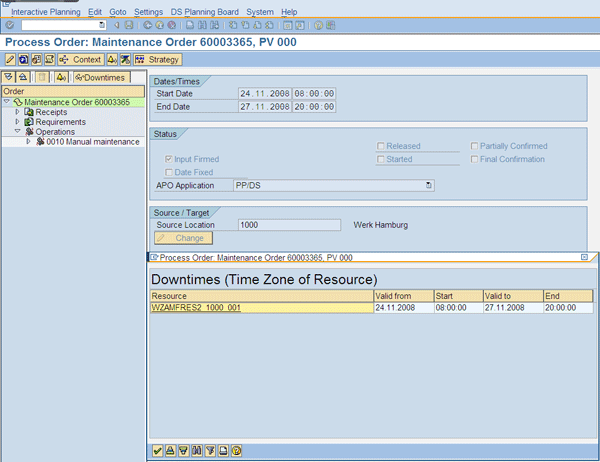600x462 pixels.
Task: Click the Collapse all nodes icon above Order tree
Action: pos(23,77)
